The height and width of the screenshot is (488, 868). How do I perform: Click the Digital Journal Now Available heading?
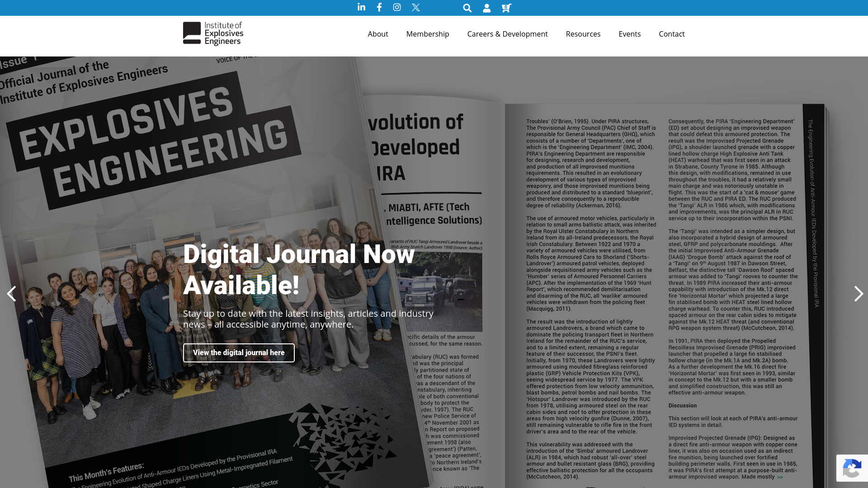tap(299, 270)
